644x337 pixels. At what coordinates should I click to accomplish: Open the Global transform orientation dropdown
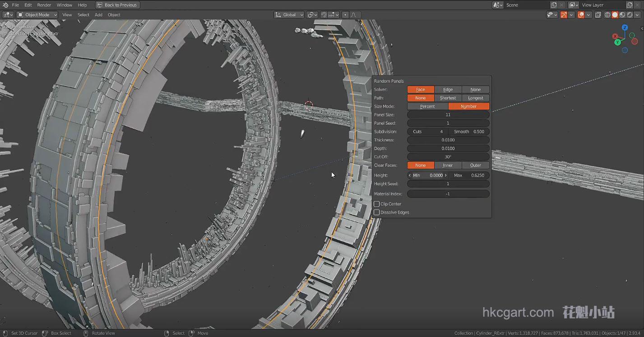coord(289,15)
